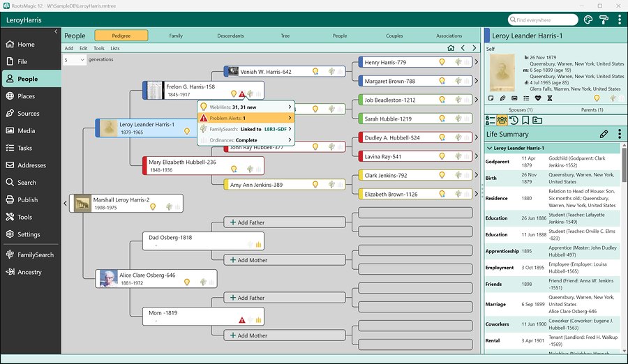Navigate forward with the right arrow
This screenshot has width=628, height=364.
pos(474,48)
